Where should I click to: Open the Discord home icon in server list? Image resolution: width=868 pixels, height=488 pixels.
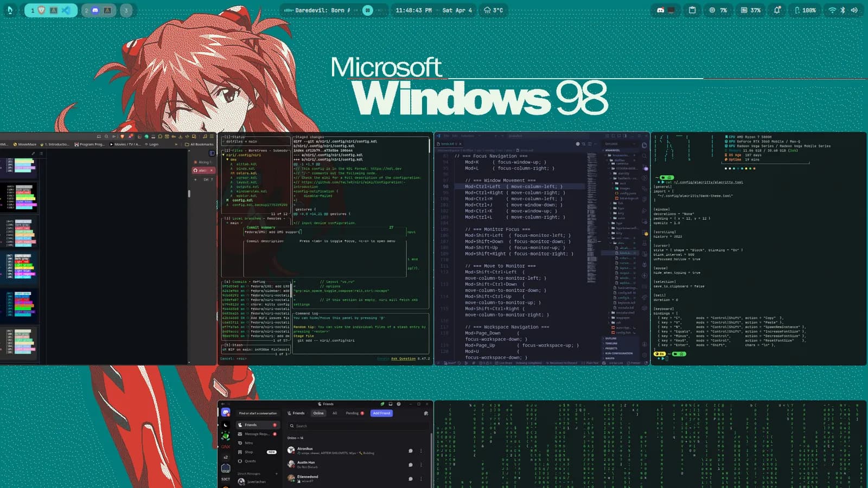tap(226, 413)
